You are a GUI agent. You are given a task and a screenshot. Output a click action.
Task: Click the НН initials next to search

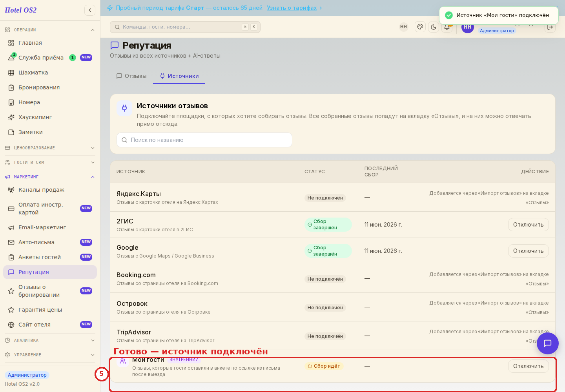pyautogui.click(x=403, y=27)
